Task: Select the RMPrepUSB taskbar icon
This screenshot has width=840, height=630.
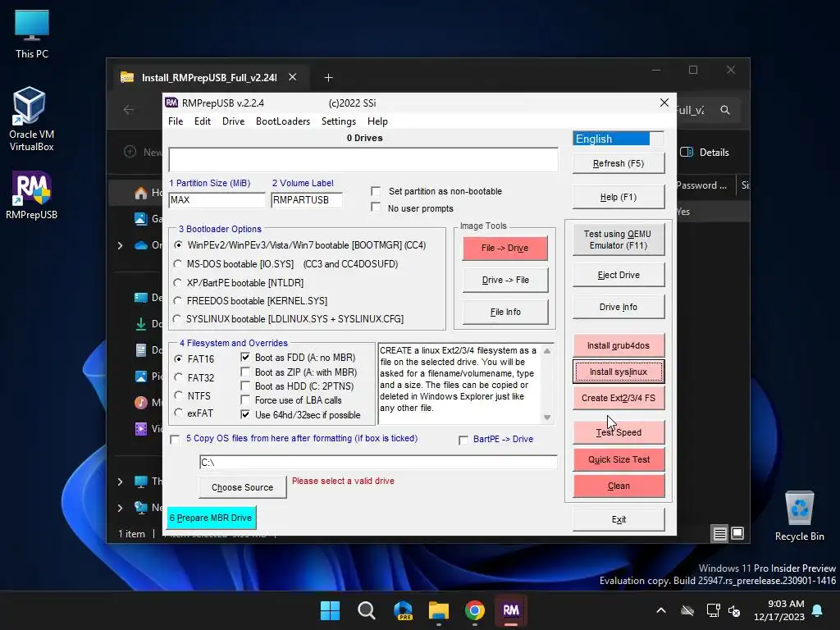Action: point(510,610)
